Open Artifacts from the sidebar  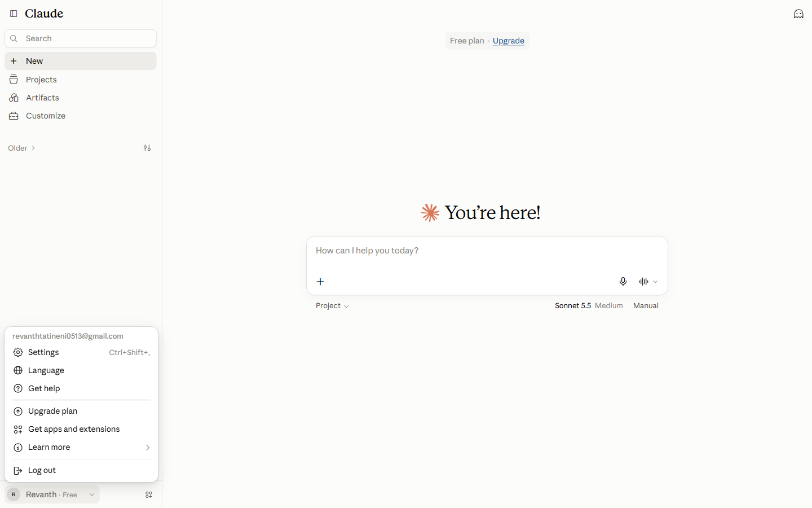[x=81, y=98]
